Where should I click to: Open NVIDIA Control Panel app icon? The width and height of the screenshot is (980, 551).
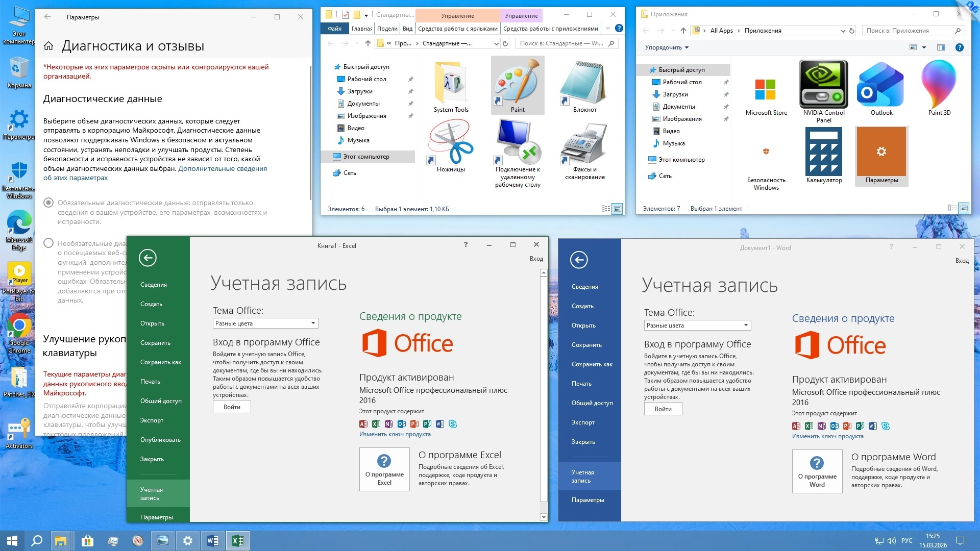823,84
